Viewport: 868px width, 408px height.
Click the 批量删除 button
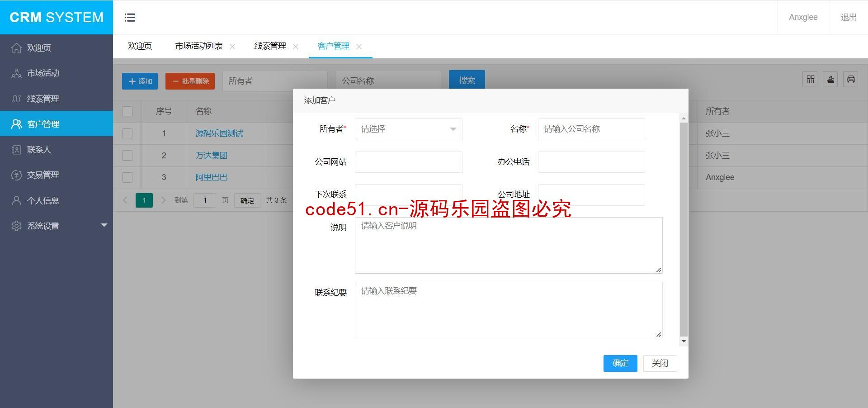coord(190,81)
